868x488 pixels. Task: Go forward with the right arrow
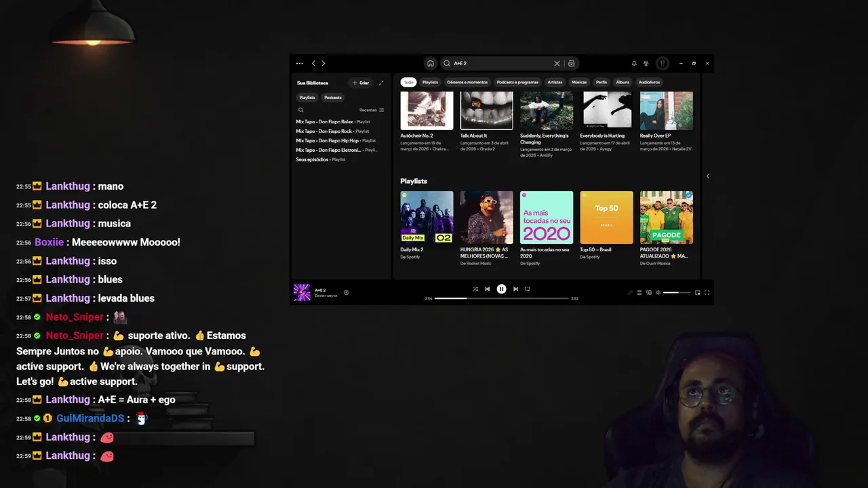point(323,64)
